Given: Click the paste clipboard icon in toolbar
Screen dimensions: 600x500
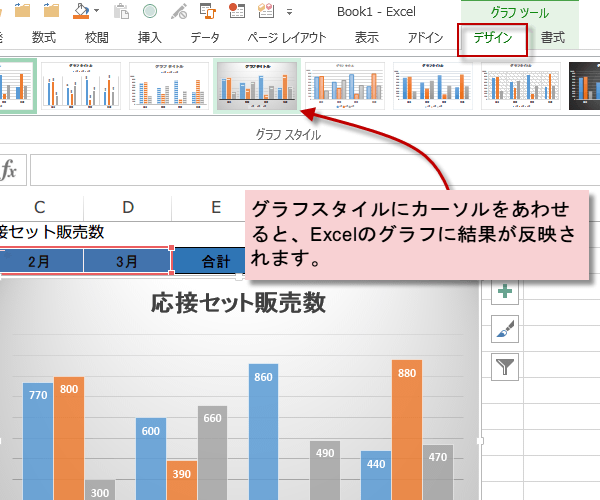Looking at the screenshot, I should pos(121,11).
